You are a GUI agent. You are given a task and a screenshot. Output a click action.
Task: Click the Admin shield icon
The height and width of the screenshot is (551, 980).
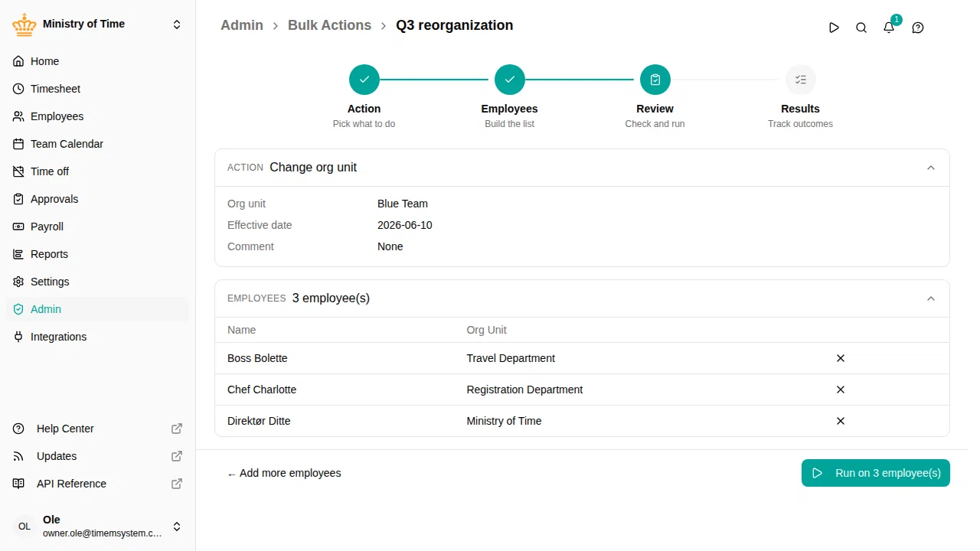18,309
